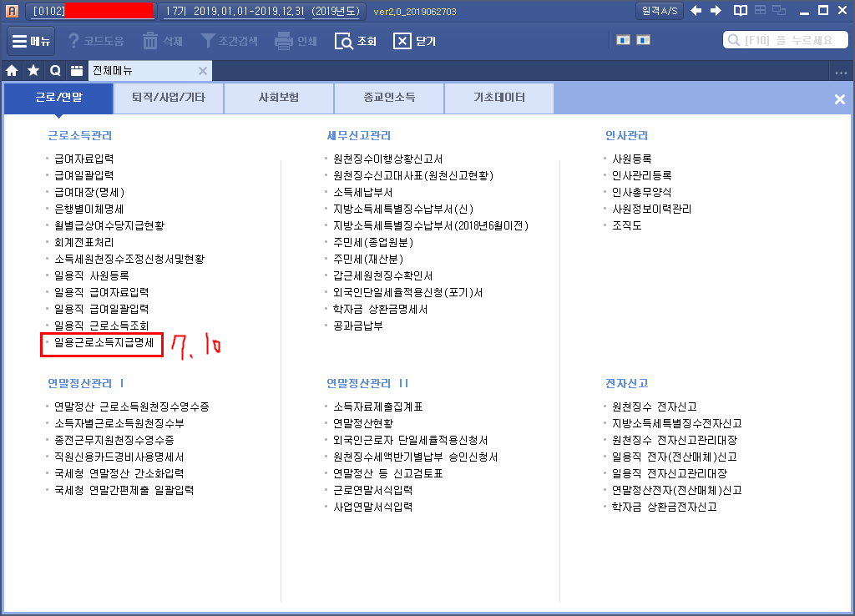Open 회계전표처리 menu item

tap(84, 242)
